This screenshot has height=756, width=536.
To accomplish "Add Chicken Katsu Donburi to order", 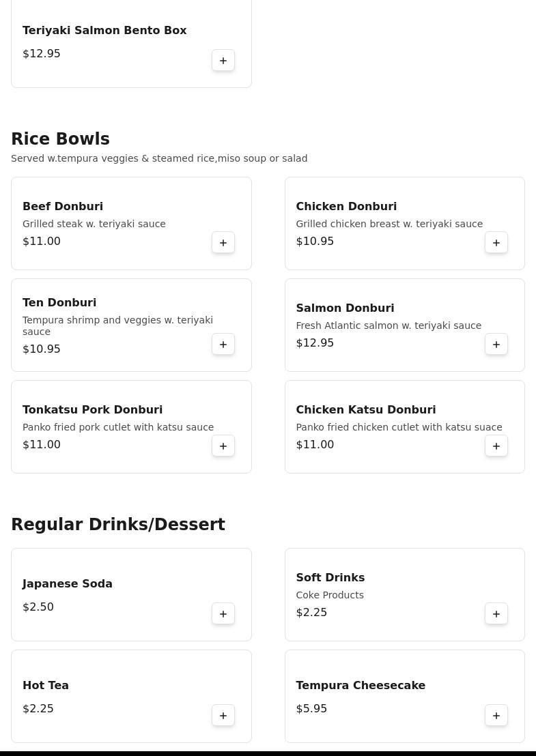I will point(496,446).
